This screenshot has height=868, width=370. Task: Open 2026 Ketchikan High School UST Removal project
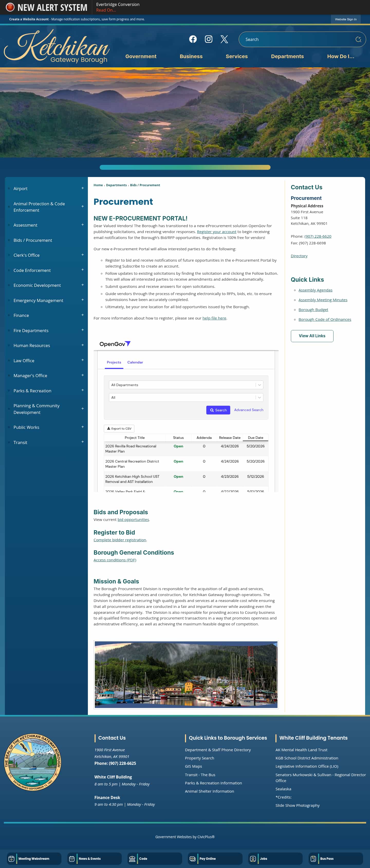[132, 479]
